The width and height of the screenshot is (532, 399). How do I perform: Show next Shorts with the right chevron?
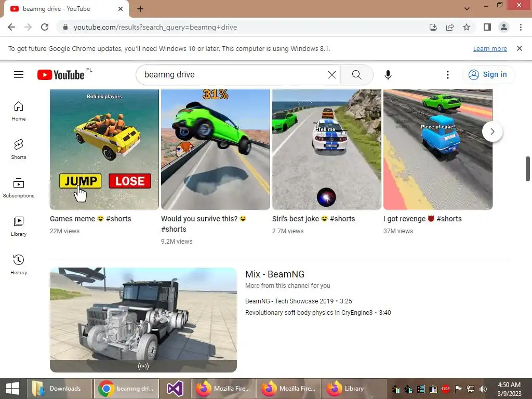[493, 131]
